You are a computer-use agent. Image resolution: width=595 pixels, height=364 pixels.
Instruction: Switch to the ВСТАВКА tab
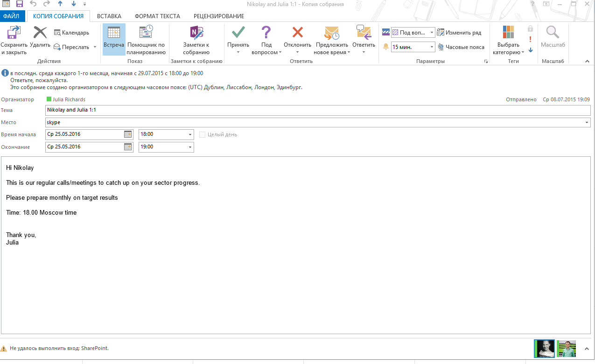click(x=109, y=16)
